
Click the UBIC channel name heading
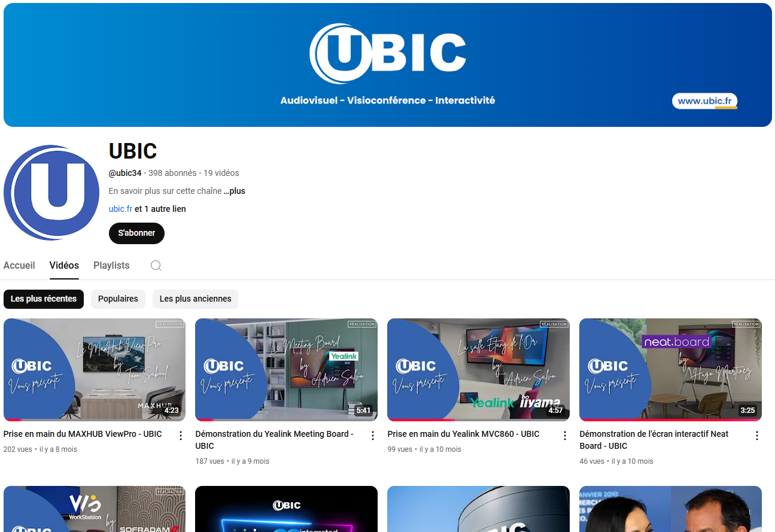coord(133,151)
